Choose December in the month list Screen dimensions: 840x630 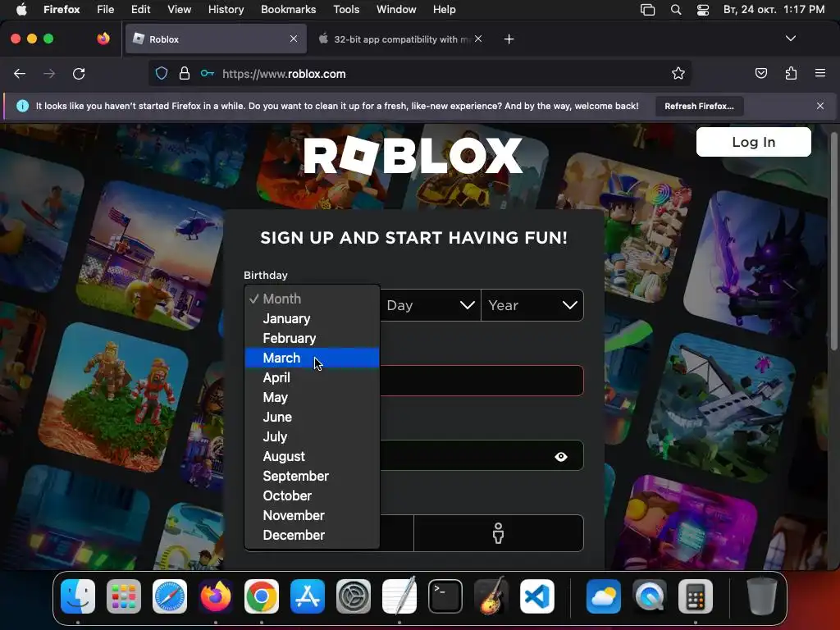[x=312, y=535]
